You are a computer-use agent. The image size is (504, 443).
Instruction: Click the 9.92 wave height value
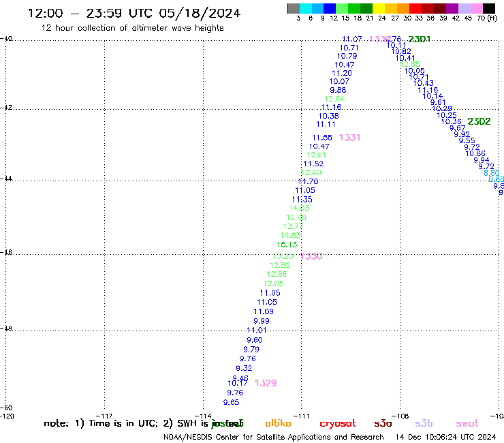[462, 134]
